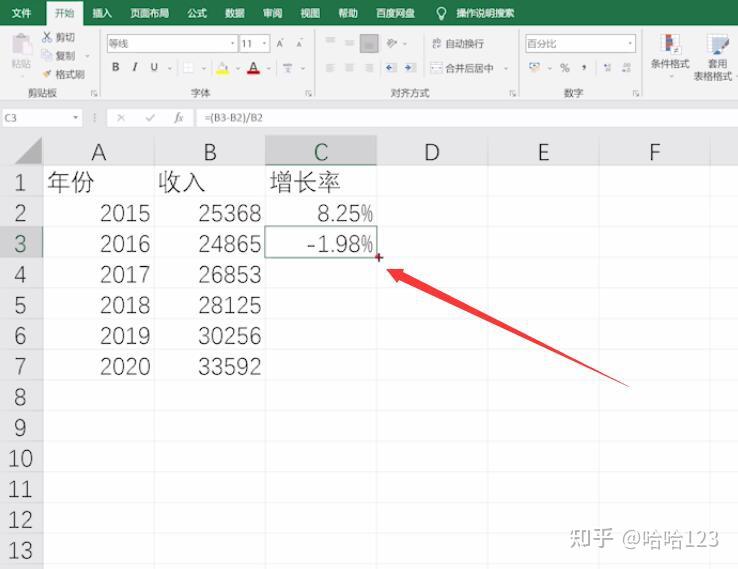Viewport: 738px width, 569px height.
Task: Confirm formula entry with checkmark
Action: click(150, 118)
